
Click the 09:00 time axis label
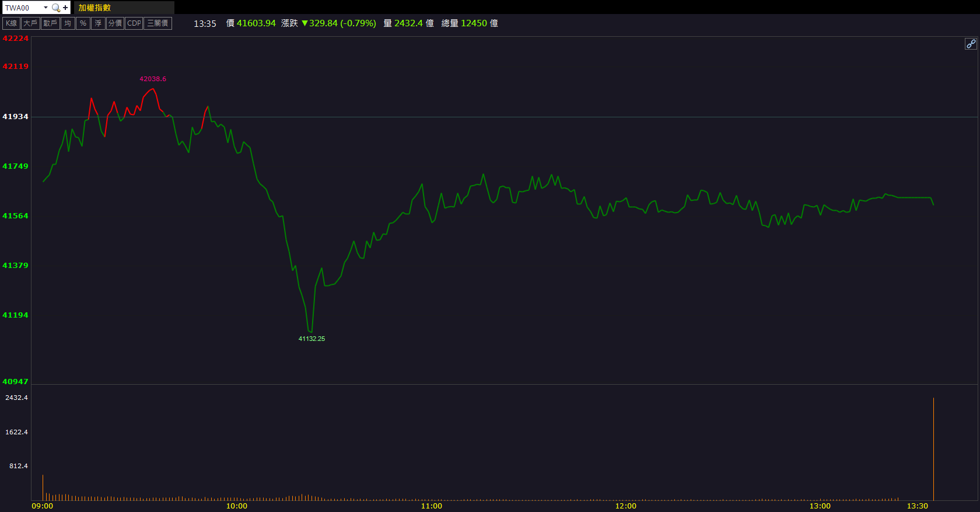[42, 506]
